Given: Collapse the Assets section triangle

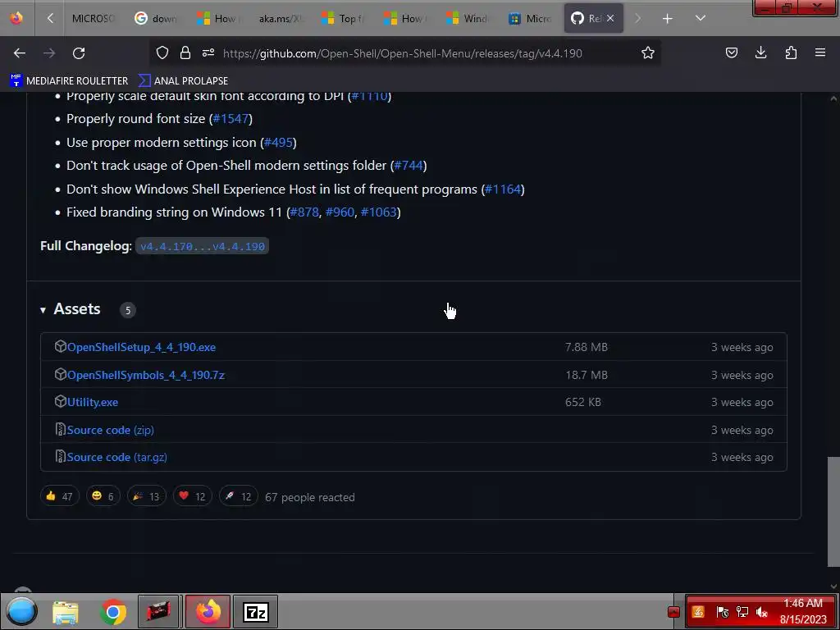Looking at the screenshot, I should pyautogui.click(x=43, y=310).
